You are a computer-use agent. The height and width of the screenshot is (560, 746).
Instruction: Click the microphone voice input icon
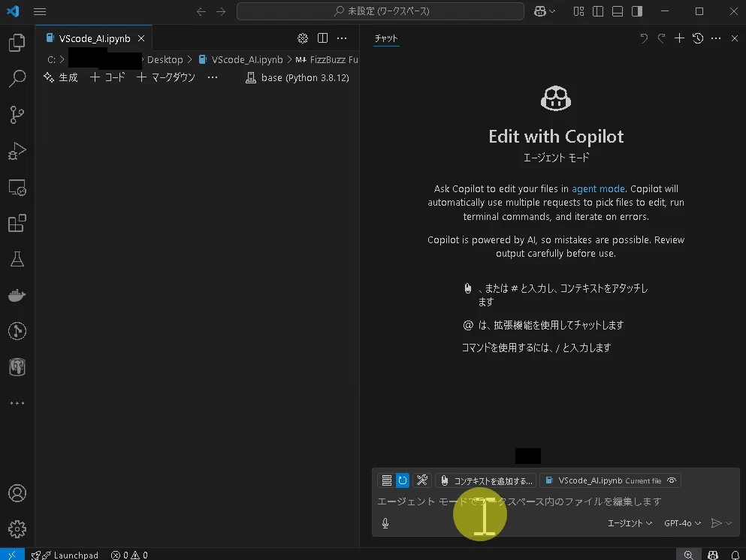tap(385, 523)
